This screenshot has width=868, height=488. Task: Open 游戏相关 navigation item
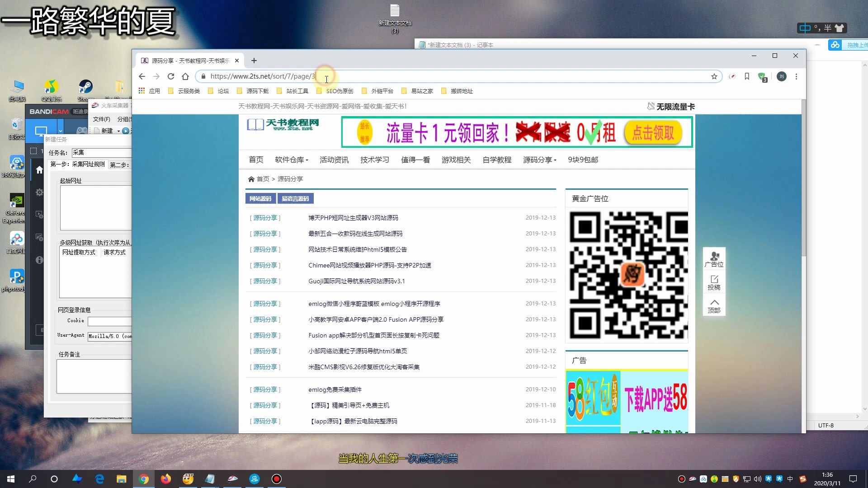456,160
